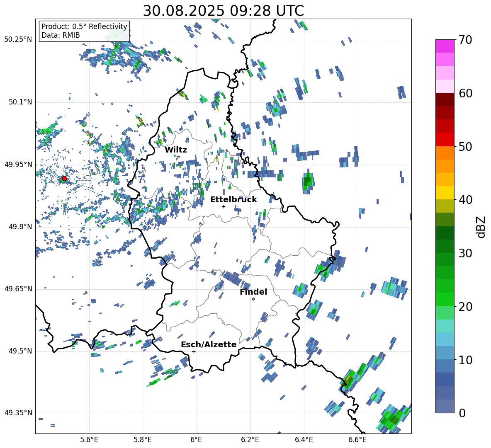The image size is (491, 448).
Task: Pick the orange swatch below 50 dBZ
Action: click(445, 153)
